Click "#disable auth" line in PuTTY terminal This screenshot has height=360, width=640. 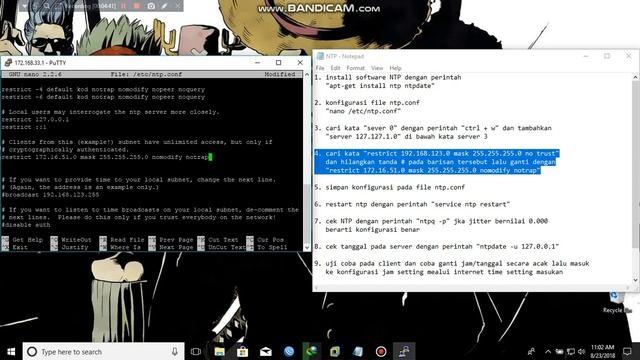26,225
